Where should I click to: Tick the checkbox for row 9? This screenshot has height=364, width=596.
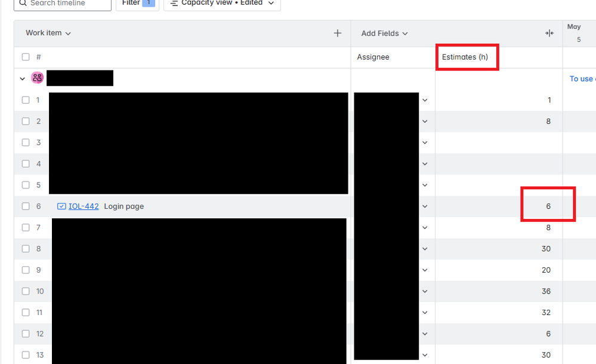coord(26,270)
